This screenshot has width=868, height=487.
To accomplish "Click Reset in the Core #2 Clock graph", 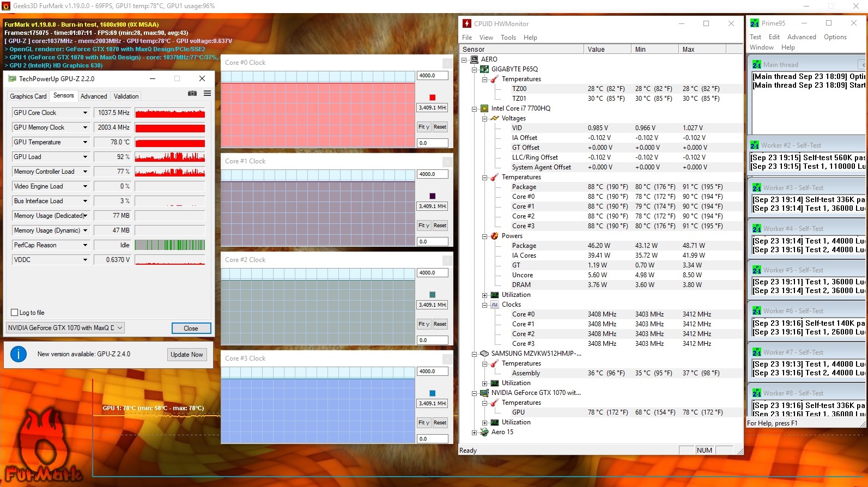I will (440, 324).
